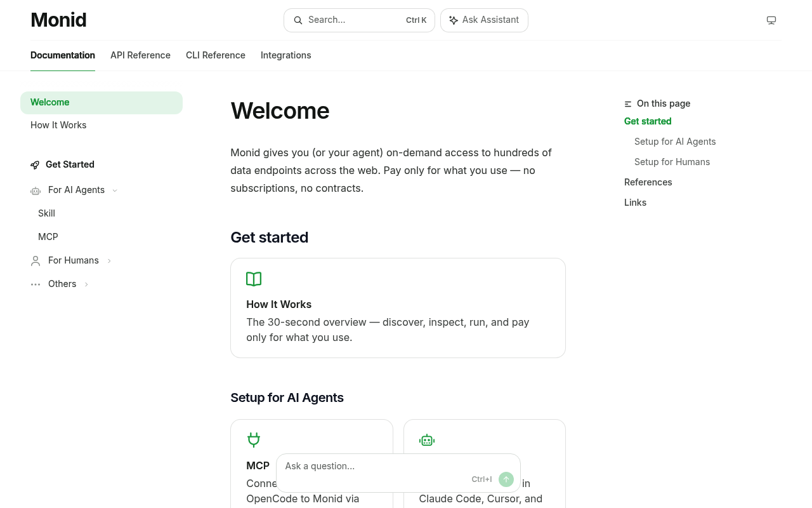Open the CLI Reference tab
Screen dimensions: 812x508
pos(216,55)
